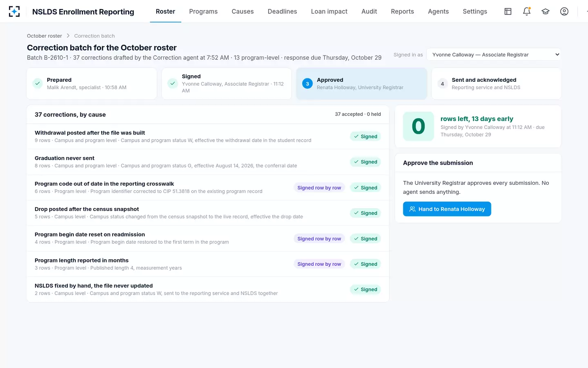Open 'Withdrawal posted after the file was built'
This screenshot has width=588, height=368.
point(208,137)
